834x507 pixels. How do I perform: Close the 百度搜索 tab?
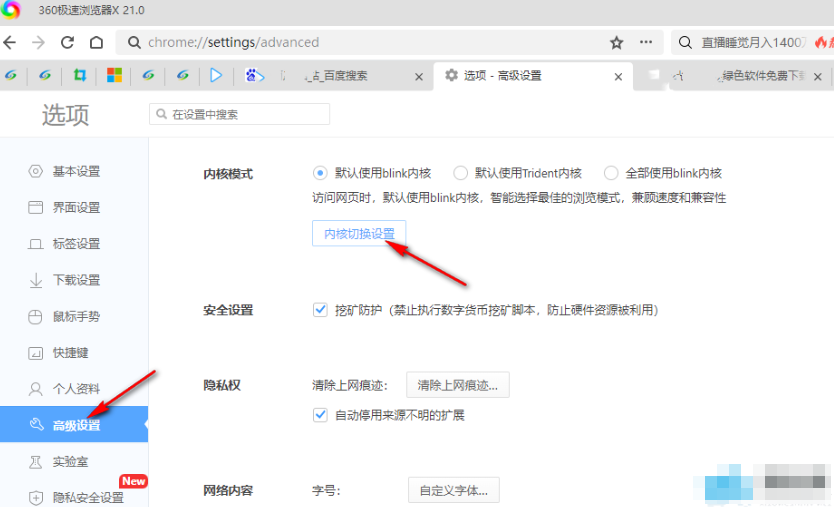click(419, 77)
